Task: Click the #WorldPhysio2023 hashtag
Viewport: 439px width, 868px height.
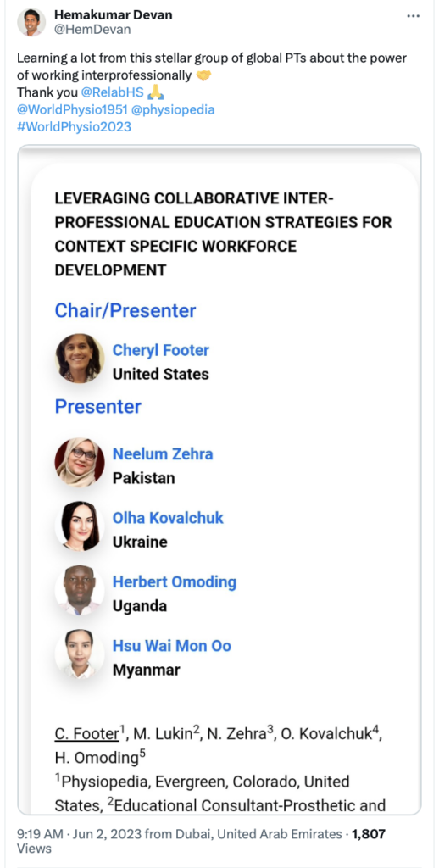Action: click(x=75, y=127)
